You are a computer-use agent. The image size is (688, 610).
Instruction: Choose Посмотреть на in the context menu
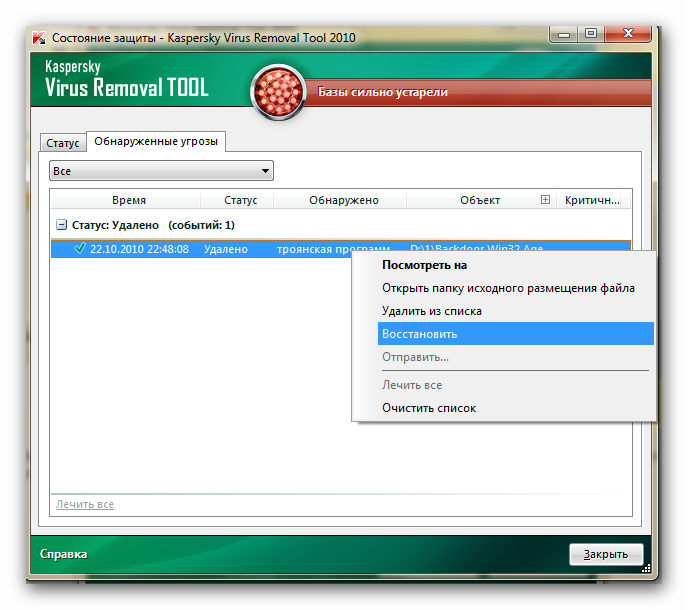(x=424, y=265)
